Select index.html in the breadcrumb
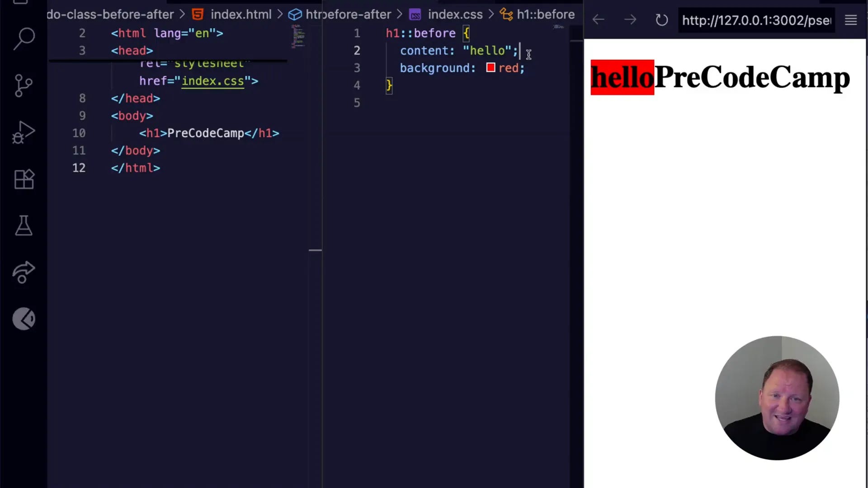The image size is (868, 488). point(241,14)
